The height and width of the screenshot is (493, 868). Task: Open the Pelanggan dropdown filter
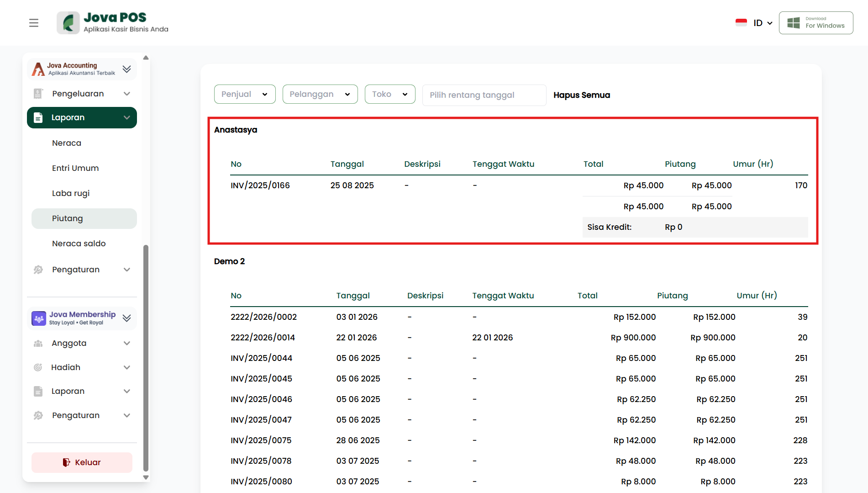click(x=320, y=94)
